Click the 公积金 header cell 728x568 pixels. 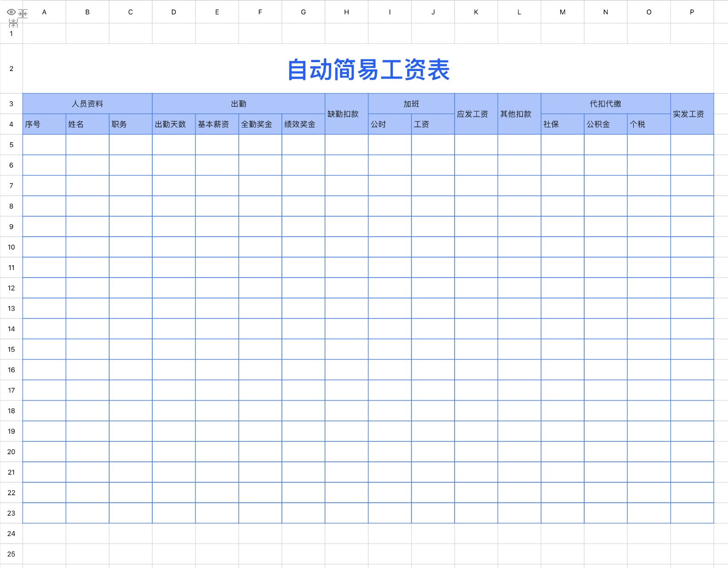[605, 124]
